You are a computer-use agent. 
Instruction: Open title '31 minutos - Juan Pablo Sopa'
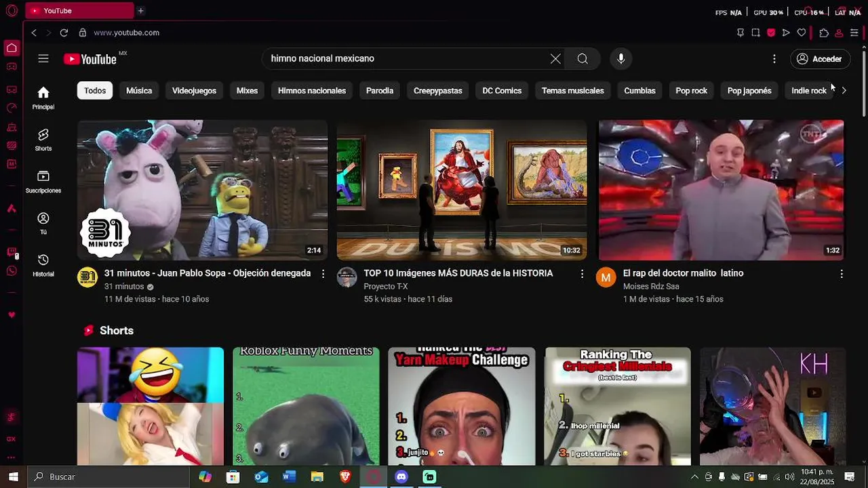[207, 273]
